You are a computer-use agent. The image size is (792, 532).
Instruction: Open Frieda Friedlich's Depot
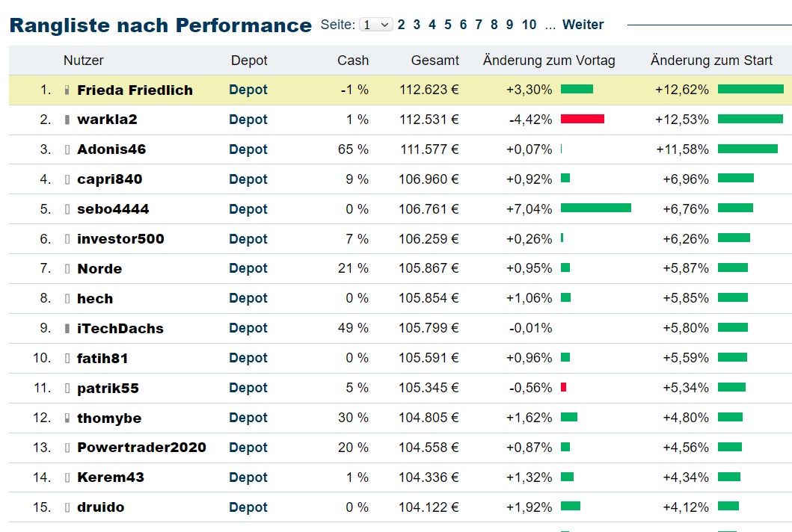(248, 89)
